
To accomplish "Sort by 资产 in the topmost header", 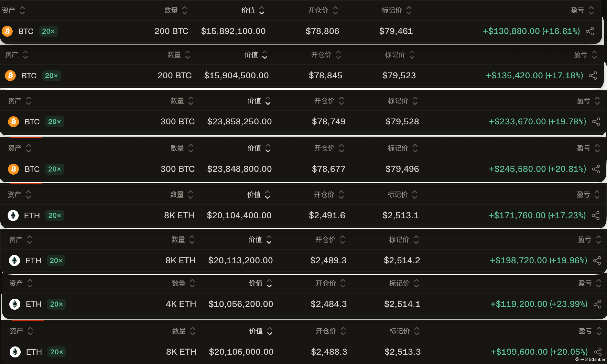I will [13, 10].
